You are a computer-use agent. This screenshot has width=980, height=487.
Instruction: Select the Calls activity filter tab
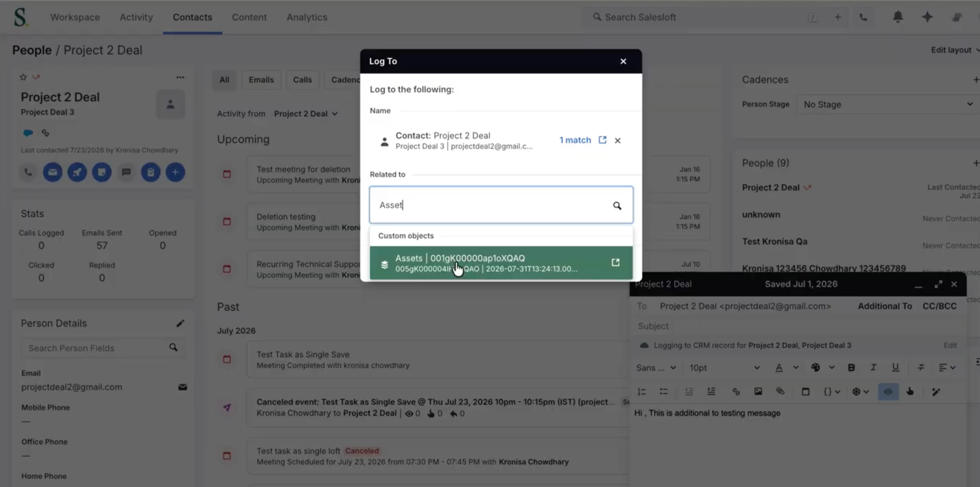pyautogui.click(x=302, y=80)
